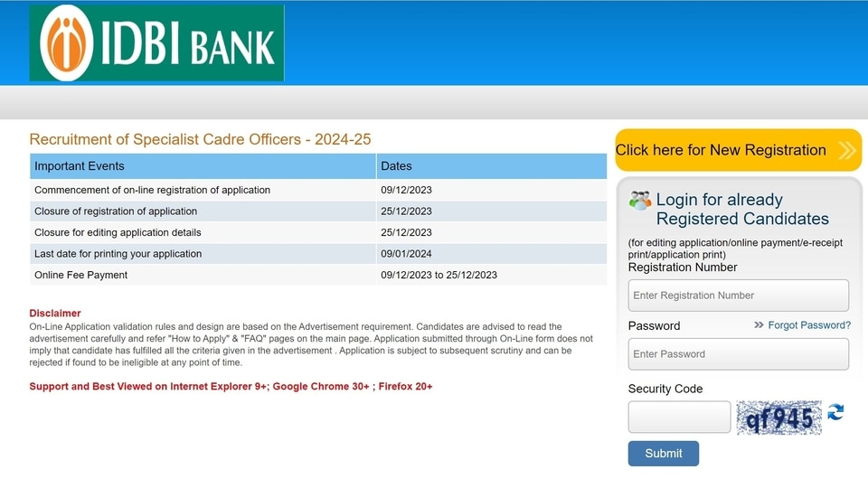This screenshot has height=488, width=868.
Task: Click the date 09/12/2023 for commencement
Action: tap(406, 190)
